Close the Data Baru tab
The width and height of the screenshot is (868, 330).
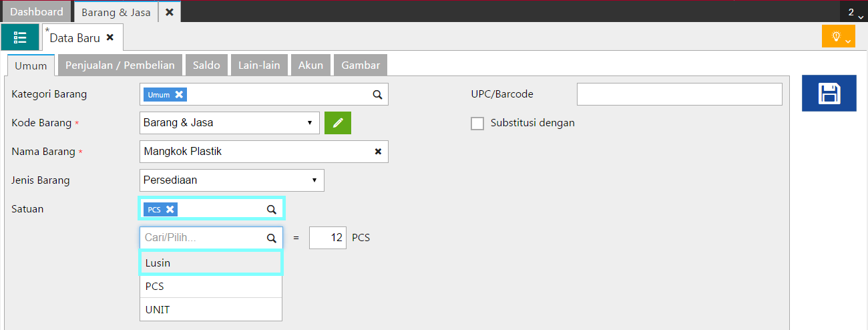coord(110,37)
